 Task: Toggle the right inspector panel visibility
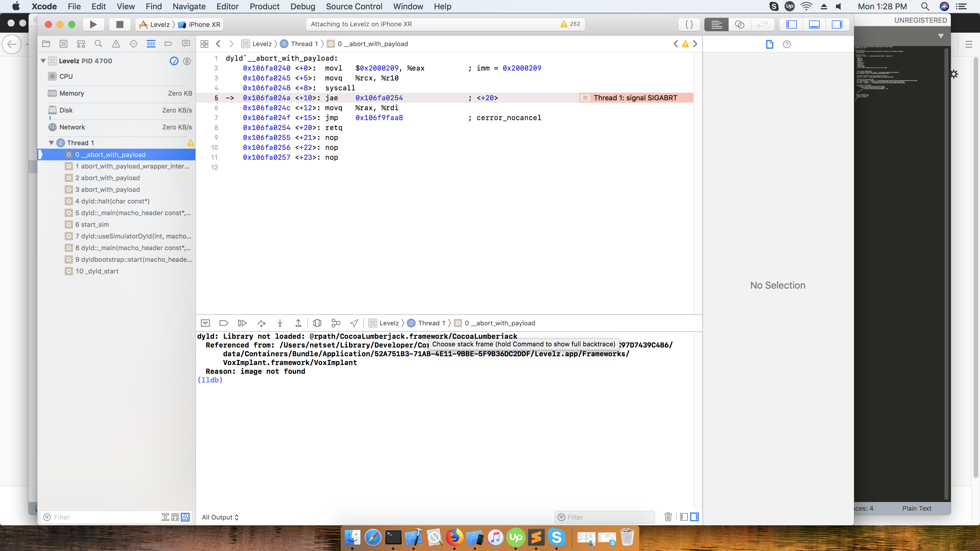click(838, 24)
